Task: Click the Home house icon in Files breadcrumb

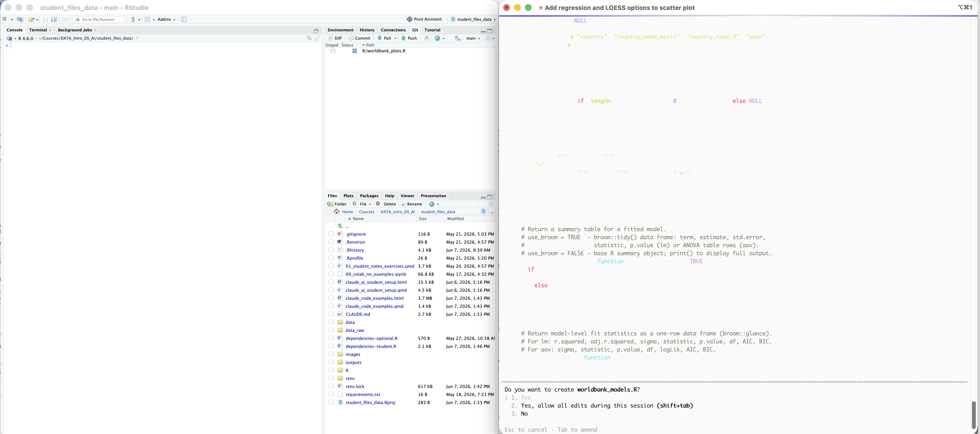Action: (x=337, y=212)
